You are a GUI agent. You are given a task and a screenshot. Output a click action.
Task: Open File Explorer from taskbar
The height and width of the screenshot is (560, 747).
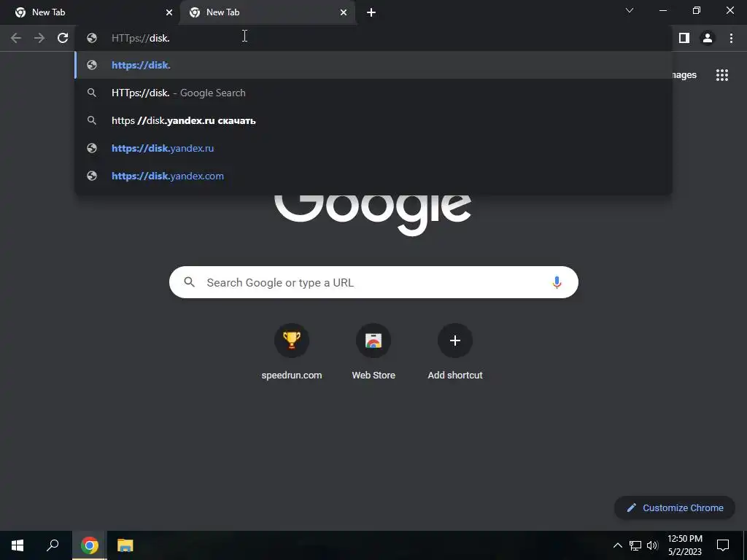pyautogui.click(x=125, y=545)
